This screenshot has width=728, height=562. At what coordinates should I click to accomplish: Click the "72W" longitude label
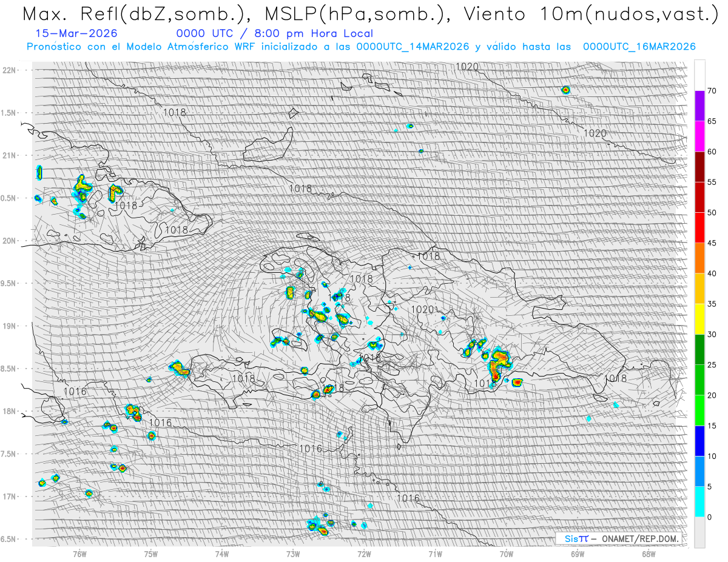pyautogui.click(x=364, y=554)
